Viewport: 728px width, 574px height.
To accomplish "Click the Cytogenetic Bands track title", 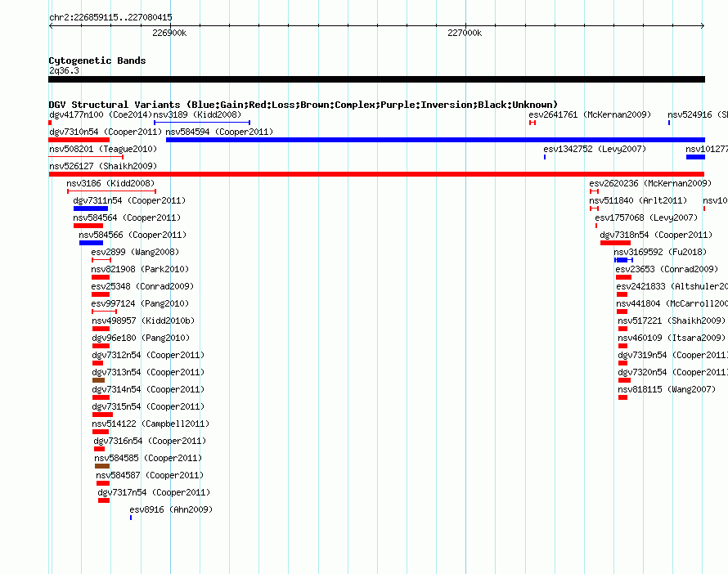I will click(97, 61).
